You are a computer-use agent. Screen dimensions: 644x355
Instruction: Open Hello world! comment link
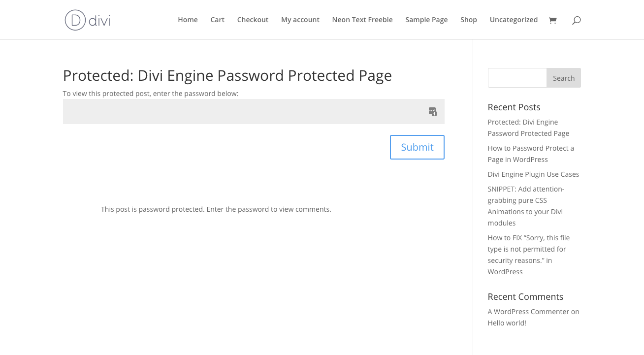[x=507, y=323]
